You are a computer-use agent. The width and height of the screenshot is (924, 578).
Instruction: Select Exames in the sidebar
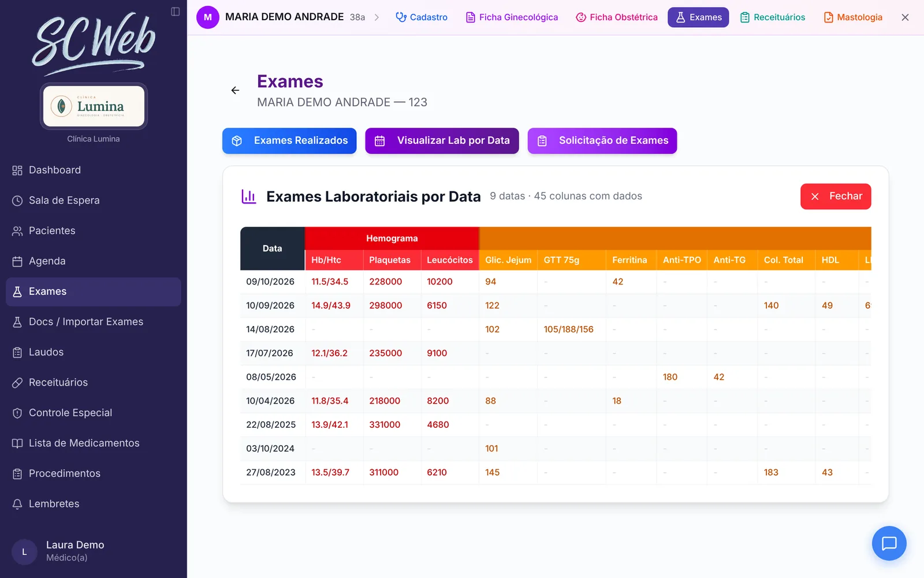point(94,291)
